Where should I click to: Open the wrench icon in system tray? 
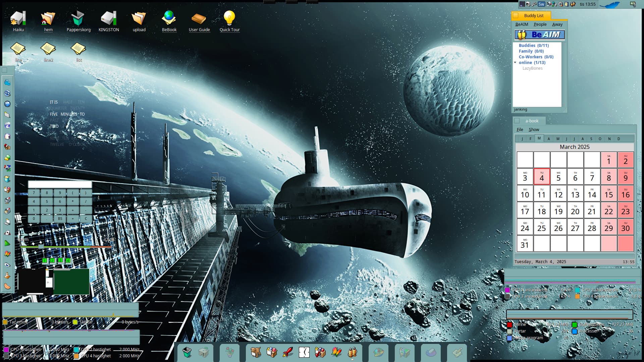pyautogui.click(x=534, y=4)
